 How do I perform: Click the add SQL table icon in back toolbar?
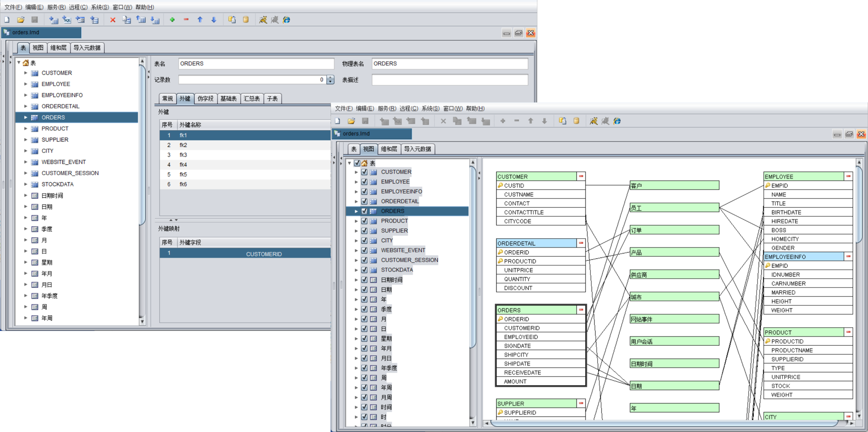[67, 20]
